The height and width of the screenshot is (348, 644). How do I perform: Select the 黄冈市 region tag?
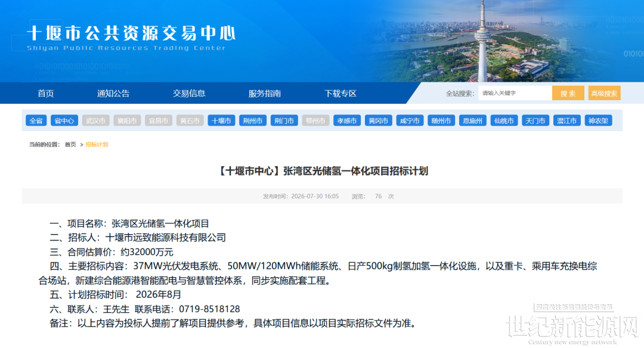click(x=378, y=120)
